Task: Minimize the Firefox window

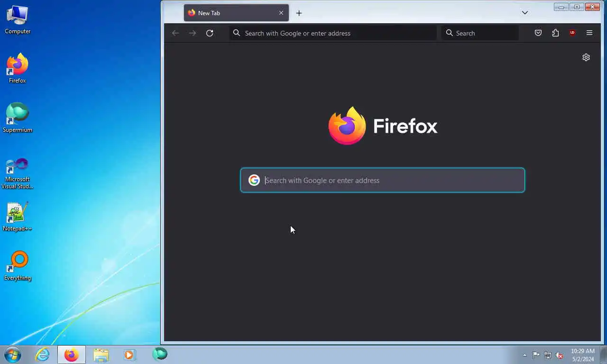Action: [x=561, y=7]
